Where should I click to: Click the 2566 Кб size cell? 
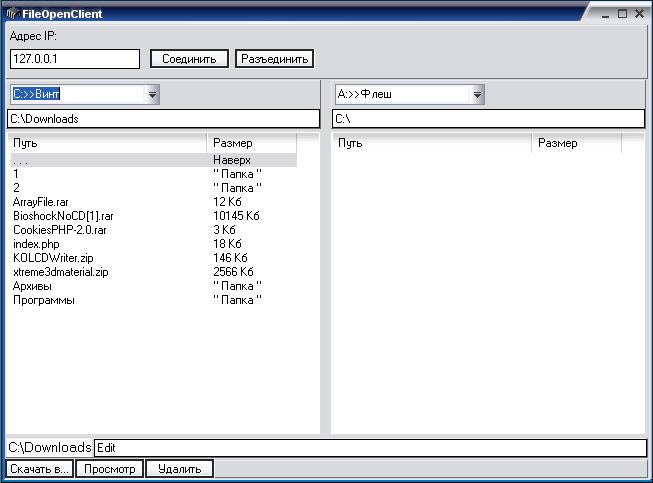233,272
